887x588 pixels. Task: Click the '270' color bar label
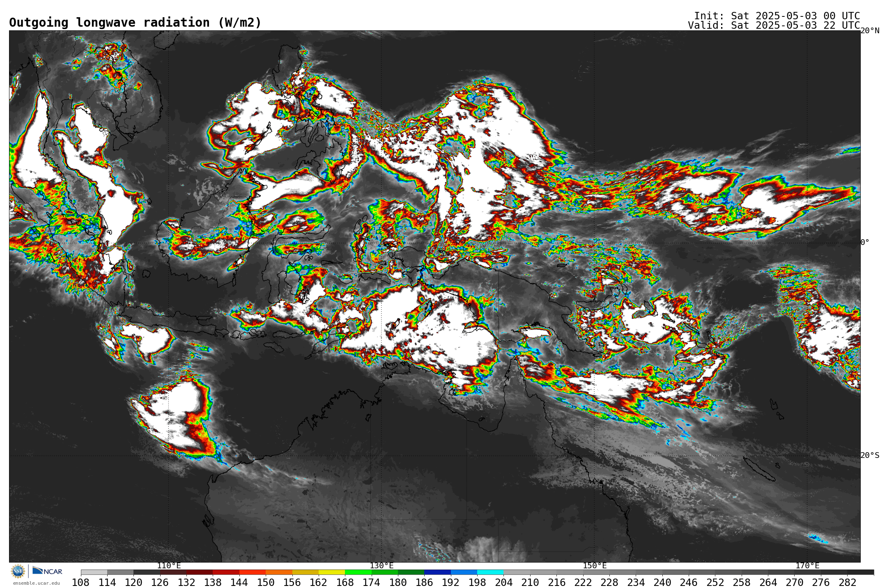coord(794,582)
